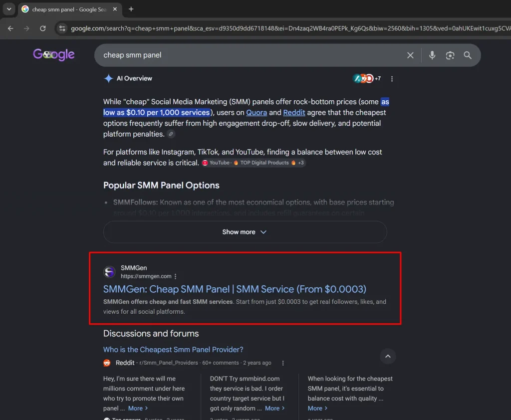Follow the Quora link in overview

click(x=256, y=112)
